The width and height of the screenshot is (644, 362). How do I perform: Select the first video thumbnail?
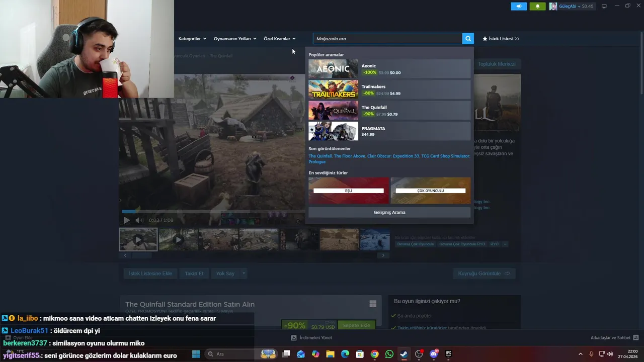click(x=138, y=239)
